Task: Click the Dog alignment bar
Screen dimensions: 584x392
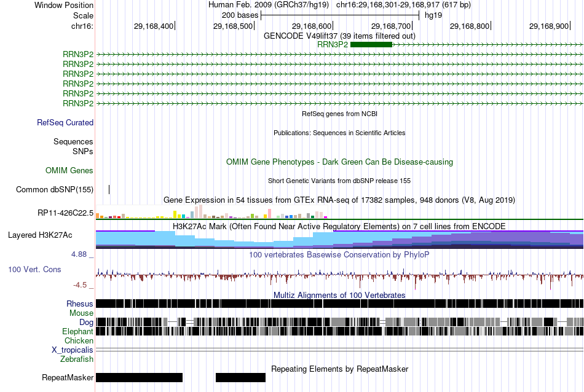Action: [339, 321]
